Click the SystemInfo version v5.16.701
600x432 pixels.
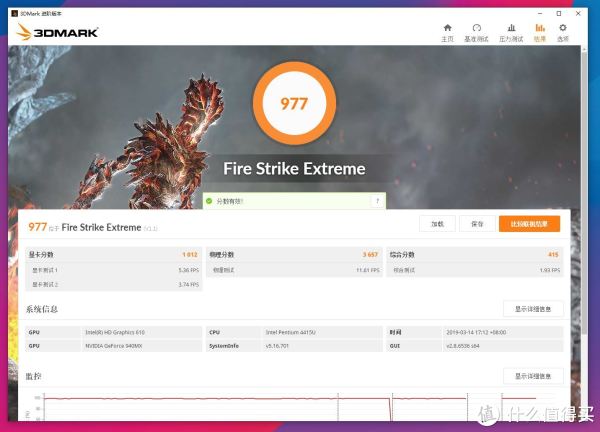click(x=277, y=346)
